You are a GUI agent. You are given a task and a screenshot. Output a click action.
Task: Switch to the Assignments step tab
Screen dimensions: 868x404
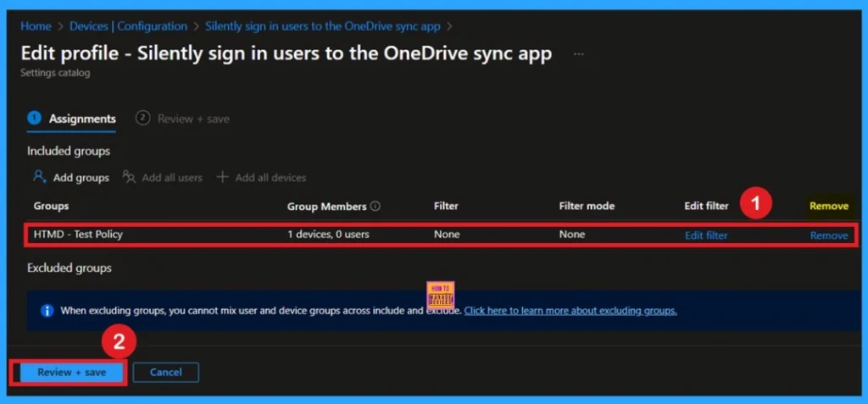71,119
